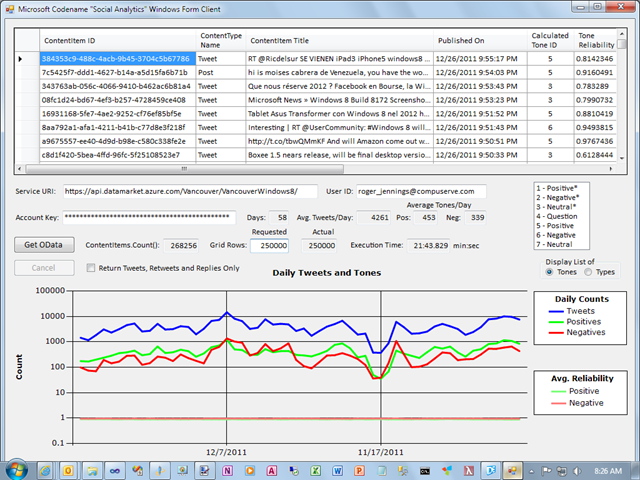Click the volume icon in system tray
This screenshot has width=640, height=480.
pos(576,469)
